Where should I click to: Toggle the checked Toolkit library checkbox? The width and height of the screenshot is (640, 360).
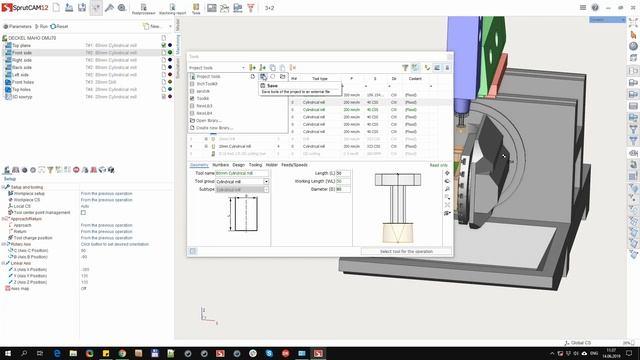(x=192, y=98)
